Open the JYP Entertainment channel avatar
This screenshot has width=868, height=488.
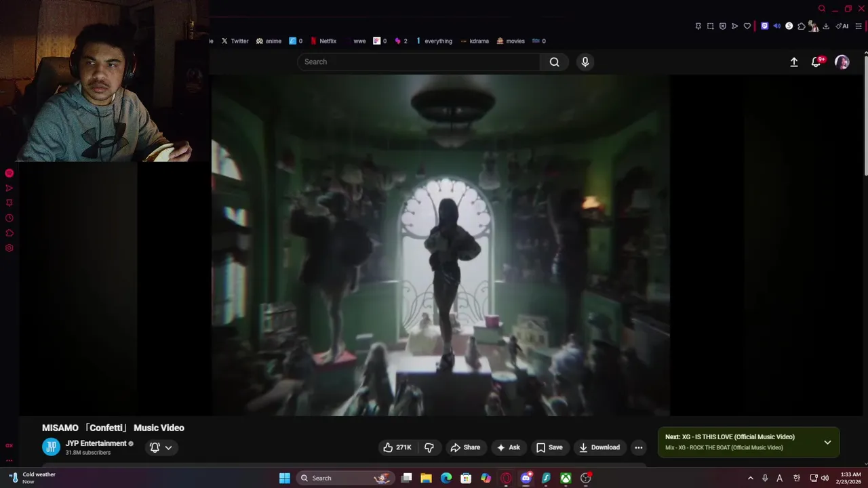coord(51,447)
